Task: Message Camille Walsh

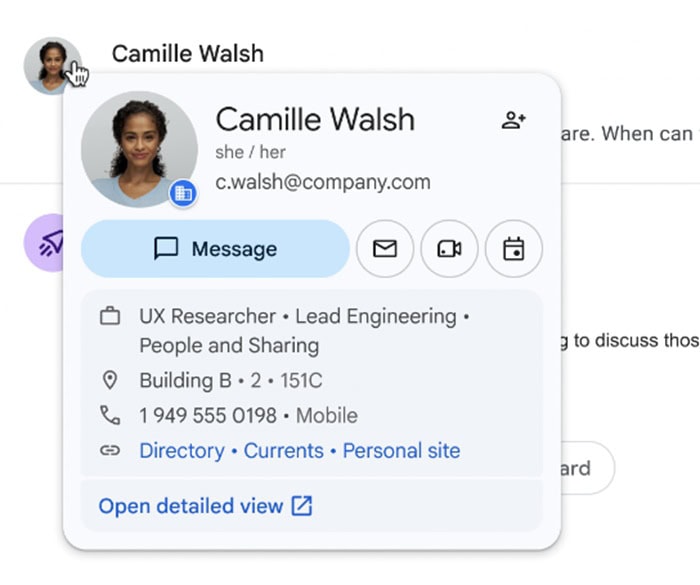Action: click(x=215, y=249)
